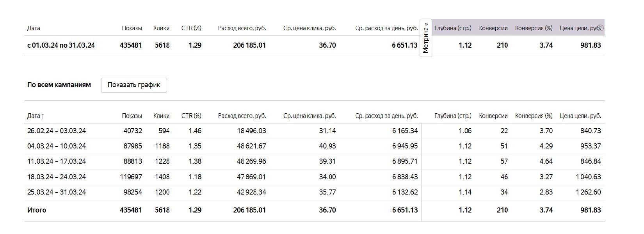Sort by Дата column with the arrow
This screenshot has height=234, width=644.
tap(36, 116)
